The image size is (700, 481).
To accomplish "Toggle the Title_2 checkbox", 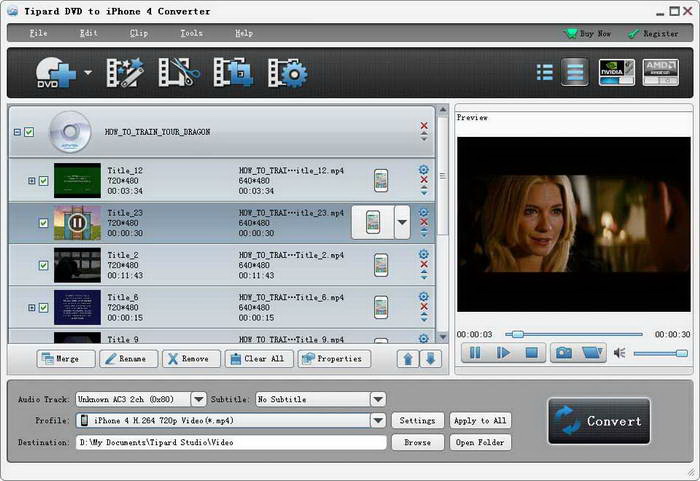I will point(43,265).
